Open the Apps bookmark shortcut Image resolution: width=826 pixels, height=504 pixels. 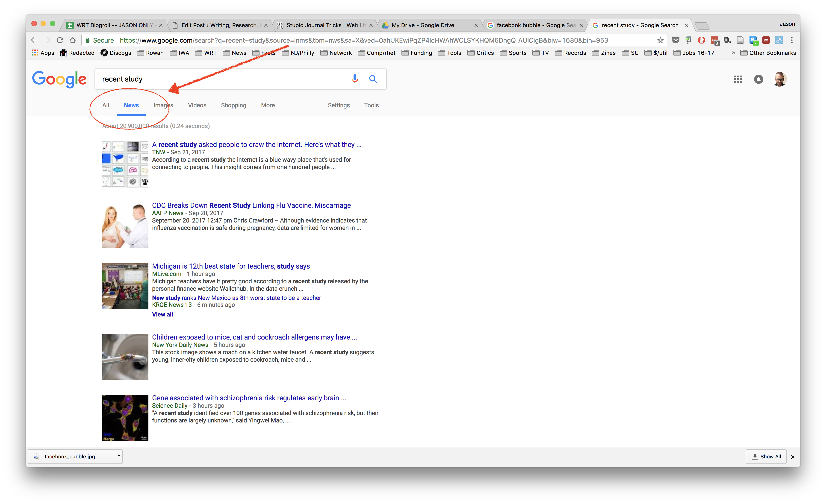click(x=43, y=53)
